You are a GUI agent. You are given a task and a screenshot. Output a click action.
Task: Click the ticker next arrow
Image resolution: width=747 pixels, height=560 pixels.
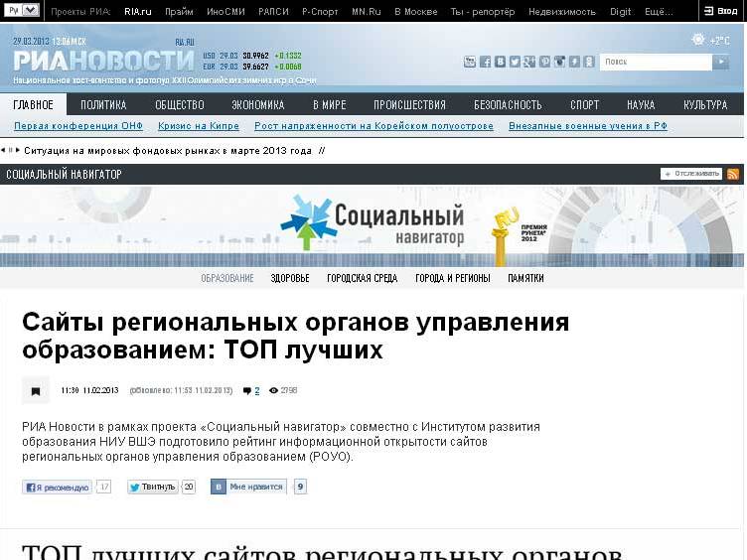tap(18, 151)
